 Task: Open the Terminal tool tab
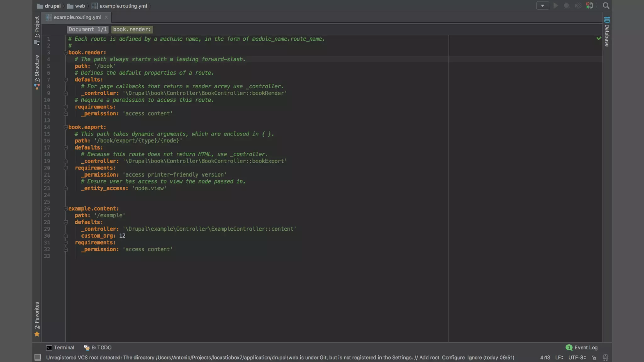point(60,348)
